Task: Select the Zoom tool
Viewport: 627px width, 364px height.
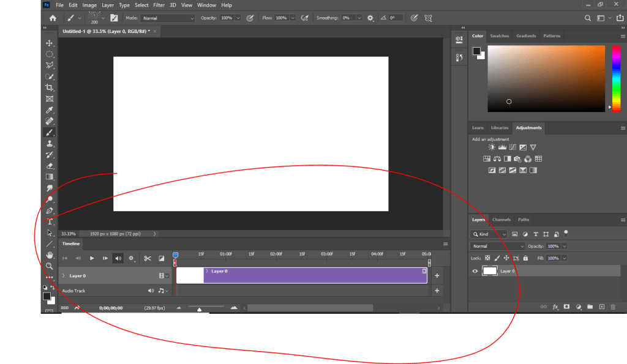Action: click(50, 266)
